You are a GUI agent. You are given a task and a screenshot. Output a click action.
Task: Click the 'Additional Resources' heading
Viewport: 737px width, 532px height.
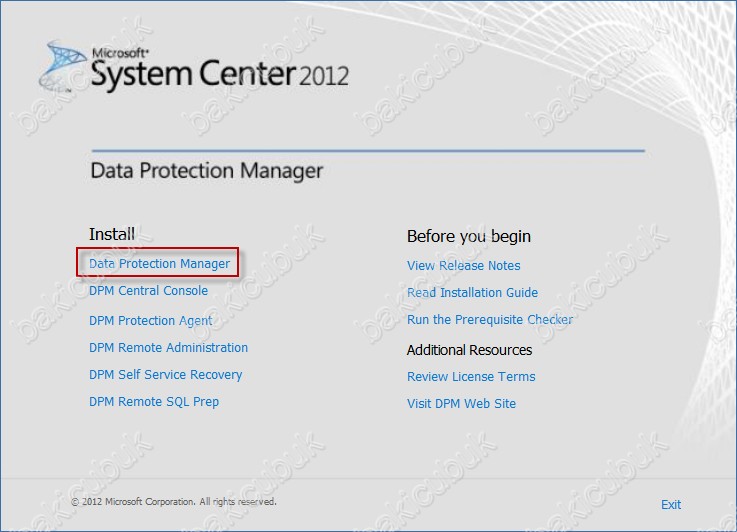coord(469,350)
